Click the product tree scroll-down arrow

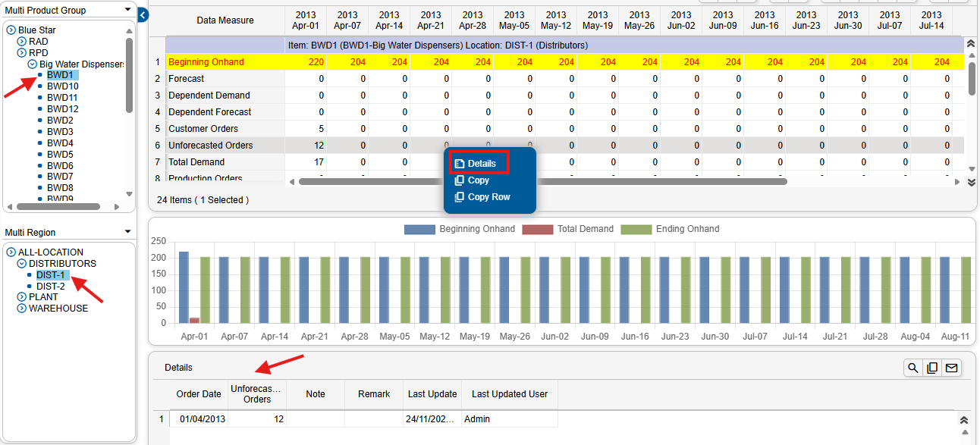(x=129, y=195)
